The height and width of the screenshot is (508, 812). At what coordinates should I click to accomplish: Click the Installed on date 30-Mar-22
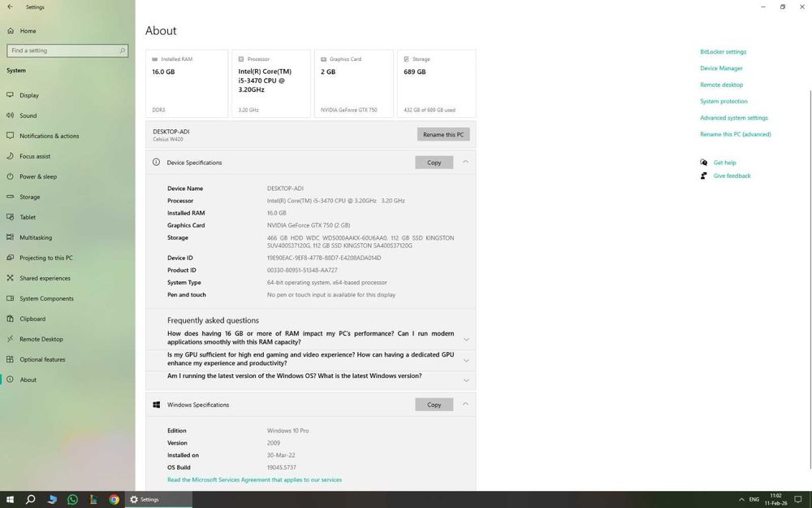(281, 456)
